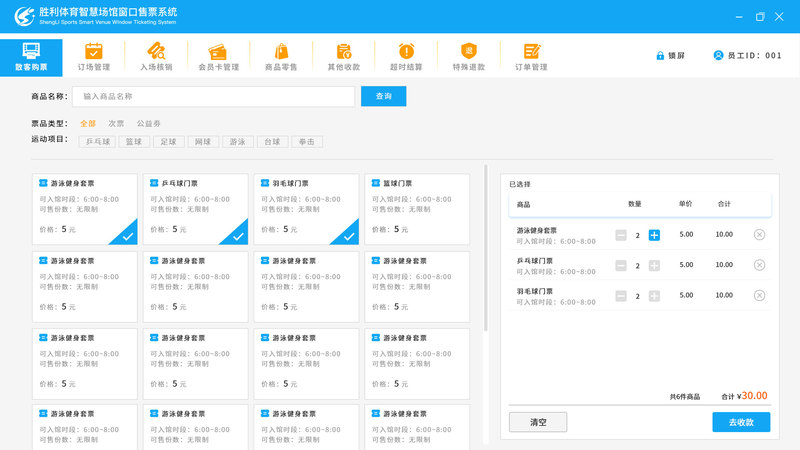
Task: Open 特殊退款 special refund
Action: pyautogui.click(x=468, y=57)
